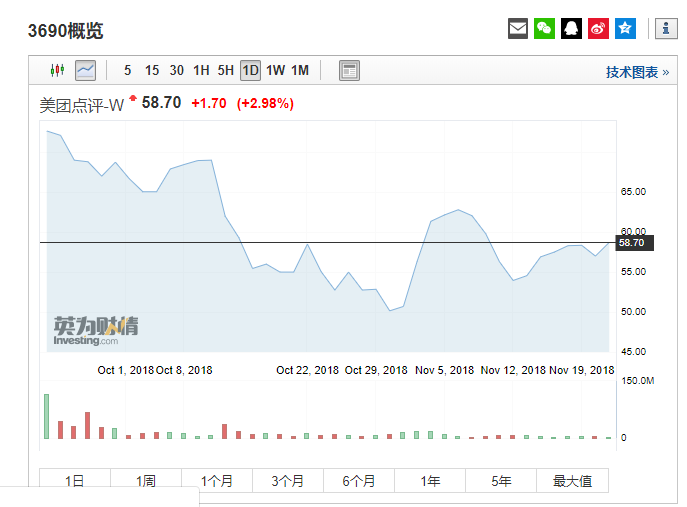
Task: Switch to candlestick chart type
Action: pyautogui.click(x=57, y=70)
